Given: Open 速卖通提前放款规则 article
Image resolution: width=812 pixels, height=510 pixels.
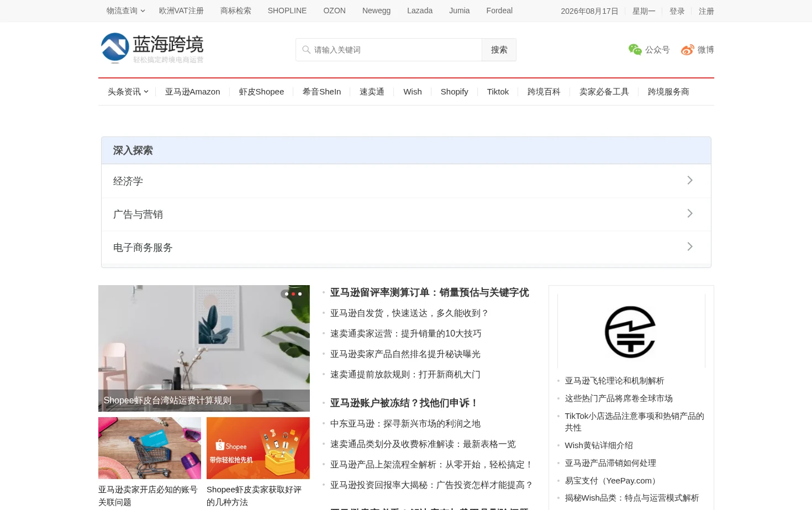Looking at the screenshot, I should coord(405,375).
